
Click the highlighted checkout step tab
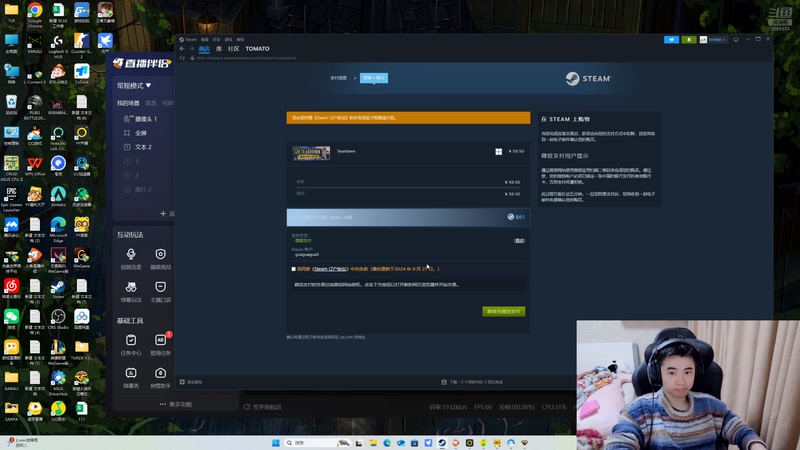pos(374,78)
